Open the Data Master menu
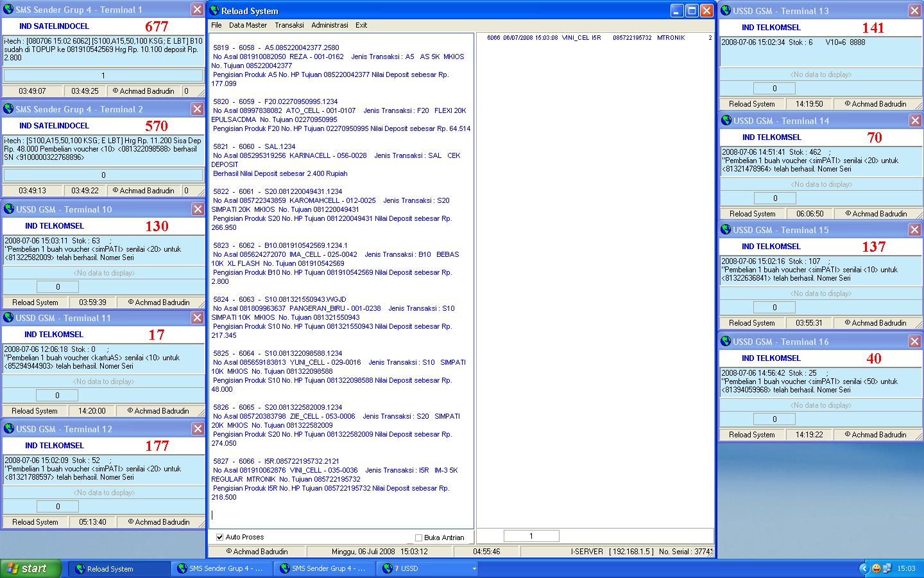924x578 pixels. click(248, 25)
